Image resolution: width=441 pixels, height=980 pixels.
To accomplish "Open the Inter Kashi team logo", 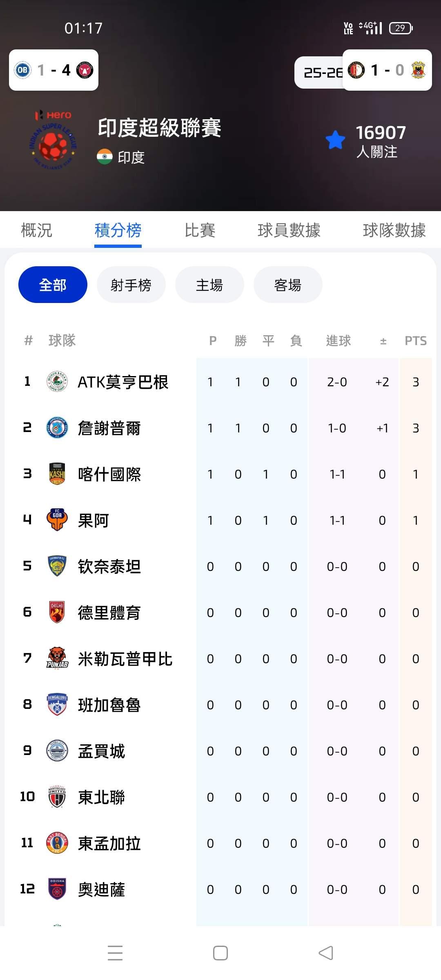I will pyautogui.click(x=57, y=474).
